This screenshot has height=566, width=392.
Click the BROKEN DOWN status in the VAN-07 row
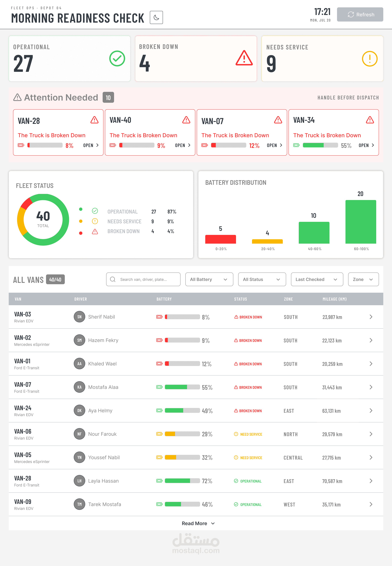(x=248, y=387)
